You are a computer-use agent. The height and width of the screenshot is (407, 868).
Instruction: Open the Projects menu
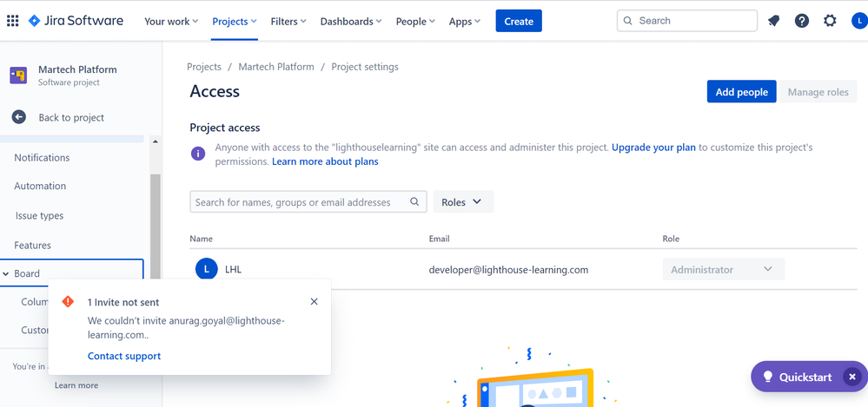click(x=235, y=22)
